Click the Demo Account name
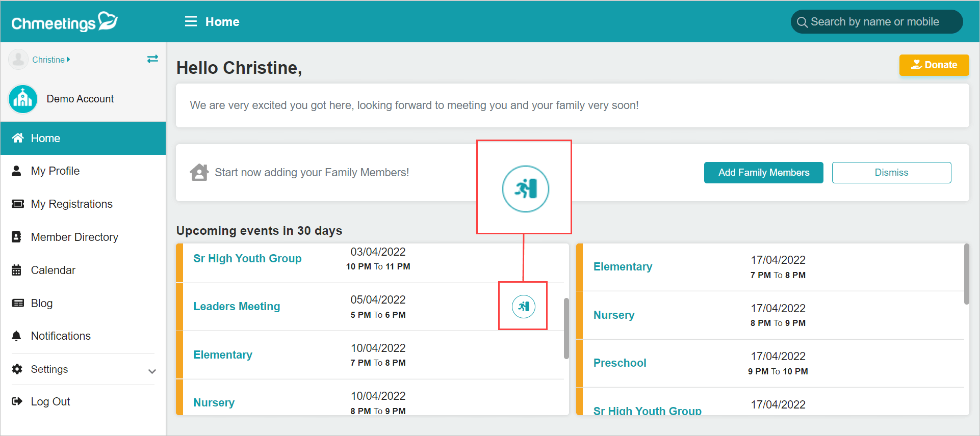980x436 pixels. tap(80, 99)
